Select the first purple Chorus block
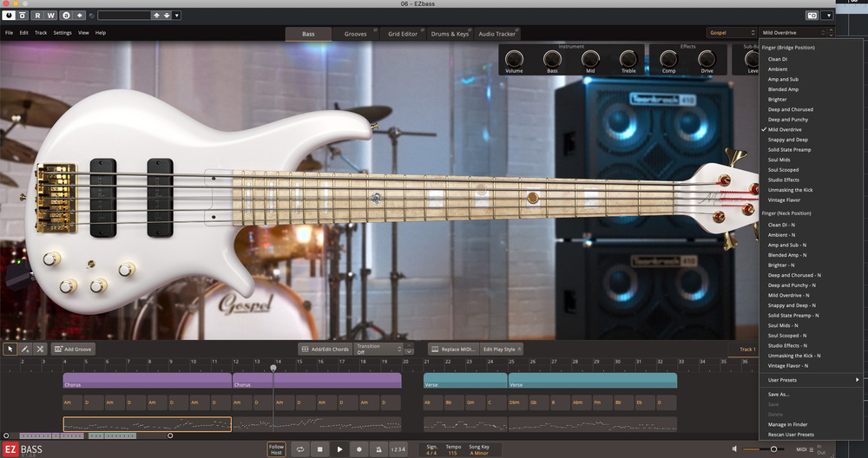This screenshot has height=458, width=868. click(148, 380)
